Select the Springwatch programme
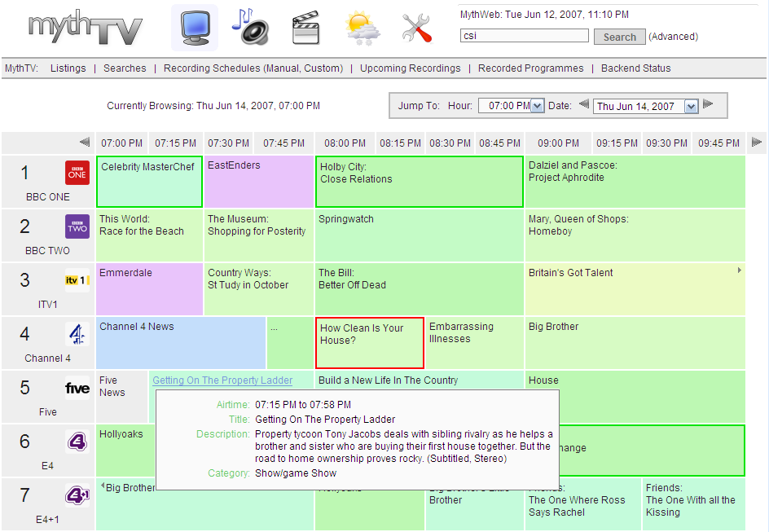The image size is (769, 532). 420,235
